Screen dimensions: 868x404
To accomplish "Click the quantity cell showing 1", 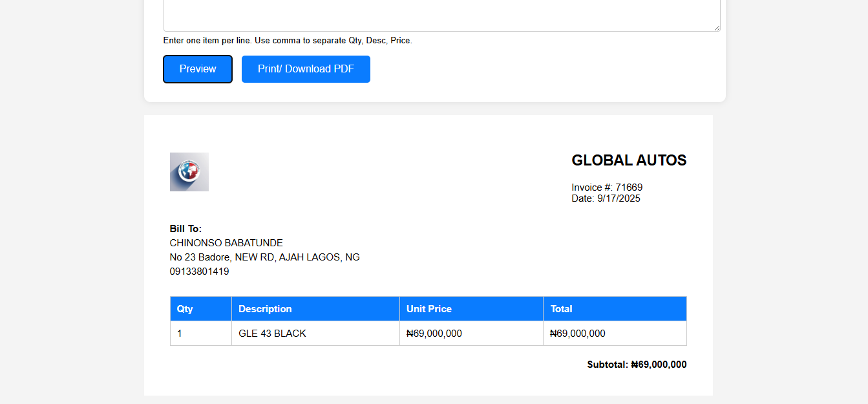I will pos(180,334).
